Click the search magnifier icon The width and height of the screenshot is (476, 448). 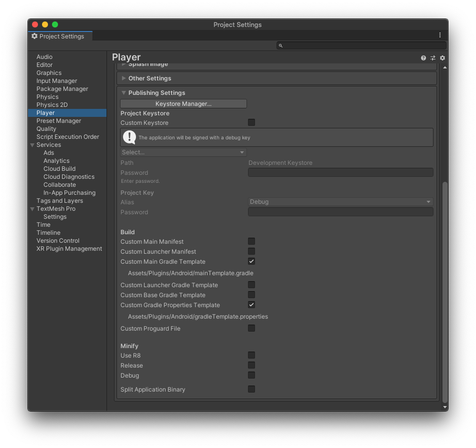[280, 45]
